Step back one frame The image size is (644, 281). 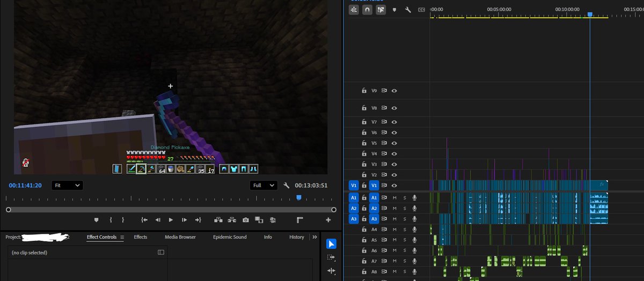(x=158, y=220)
